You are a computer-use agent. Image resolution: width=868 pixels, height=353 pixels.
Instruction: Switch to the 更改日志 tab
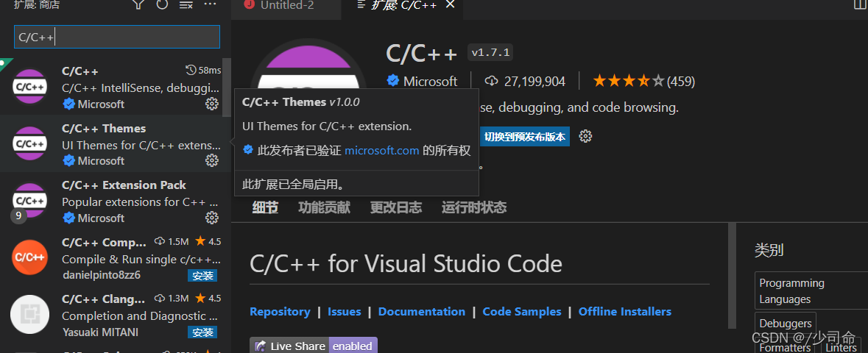tap(396, 207)
